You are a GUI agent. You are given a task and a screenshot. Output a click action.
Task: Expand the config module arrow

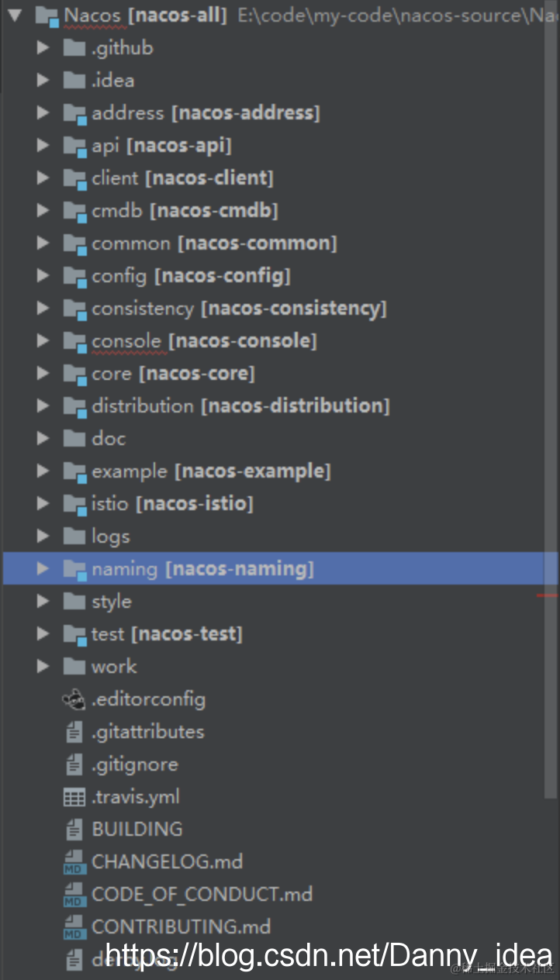click(43, 275)
